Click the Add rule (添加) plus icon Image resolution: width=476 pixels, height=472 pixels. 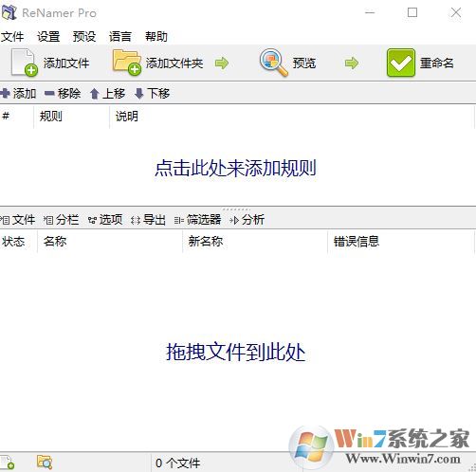coord(5,93)
